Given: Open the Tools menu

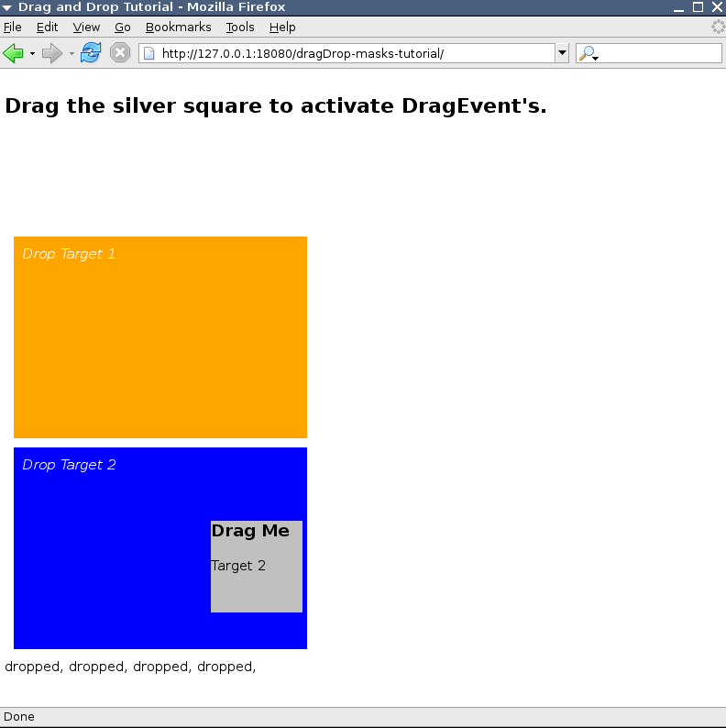Looking at the screenshot, I should pyautogui.click(x=240, y=28).
